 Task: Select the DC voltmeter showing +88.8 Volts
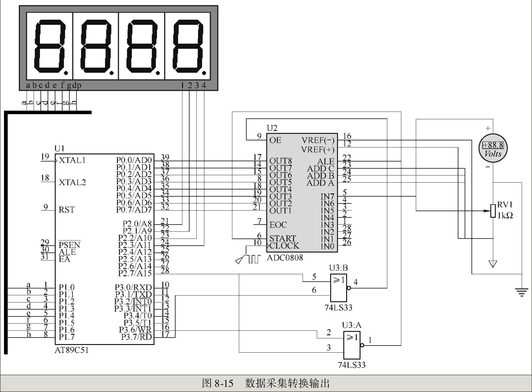coord(493,148)
